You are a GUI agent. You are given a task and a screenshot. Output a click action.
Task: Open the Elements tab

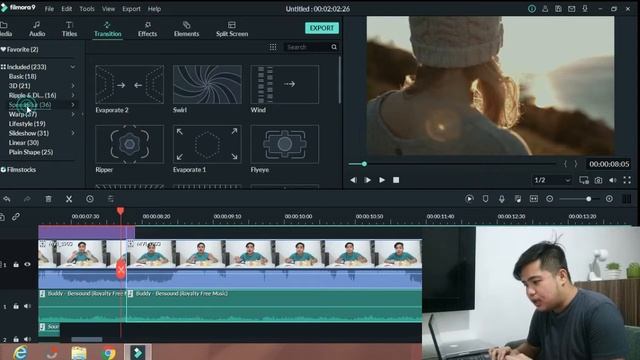187,29
